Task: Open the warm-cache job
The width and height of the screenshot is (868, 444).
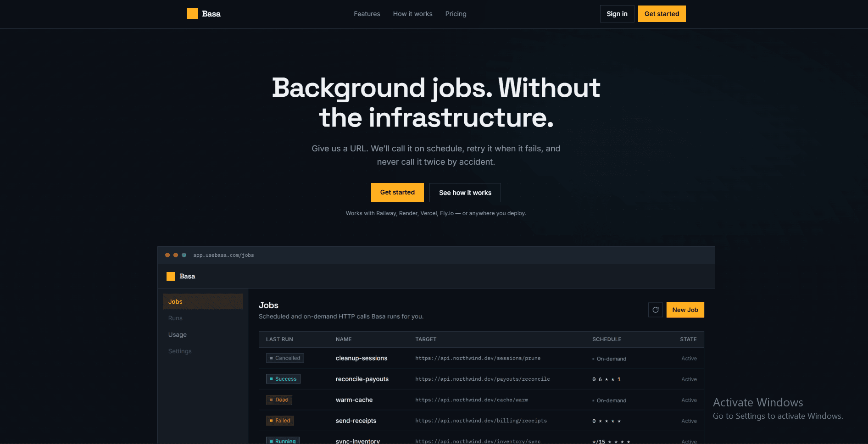Action: pos(354,400)
